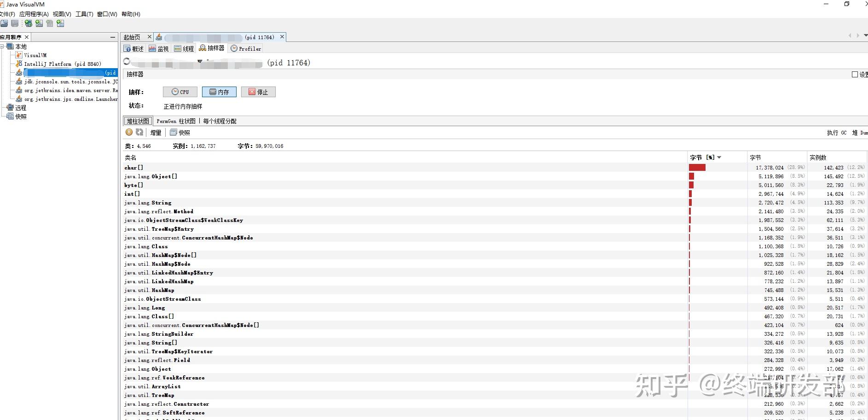
Task: Click the Add Remote Host toolbar icon
Action: (x=29, y=23)
